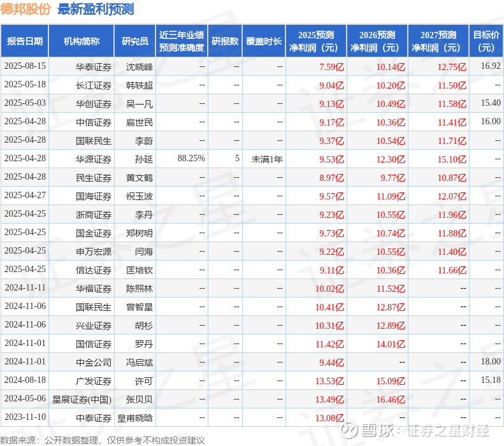Screen dimensions: 504x446
Task: Select analyst name 扈世民
Action: tap(140, 122)
